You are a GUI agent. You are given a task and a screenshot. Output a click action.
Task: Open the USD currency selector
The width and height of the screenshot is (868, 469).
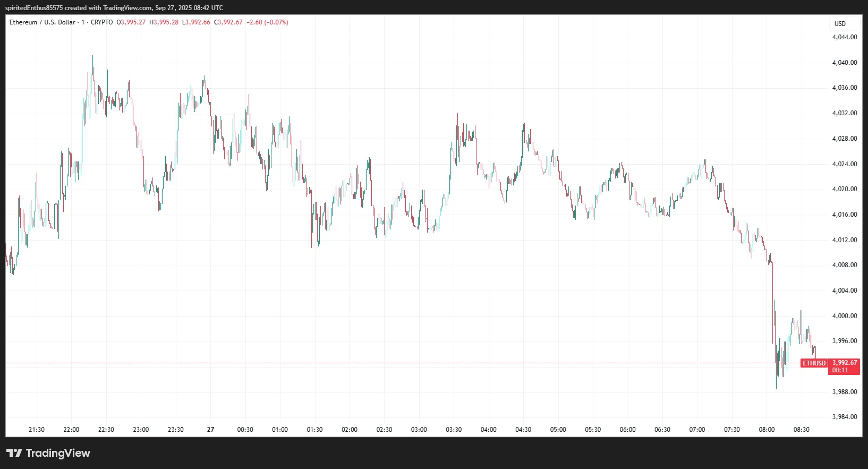coord(840,23)
